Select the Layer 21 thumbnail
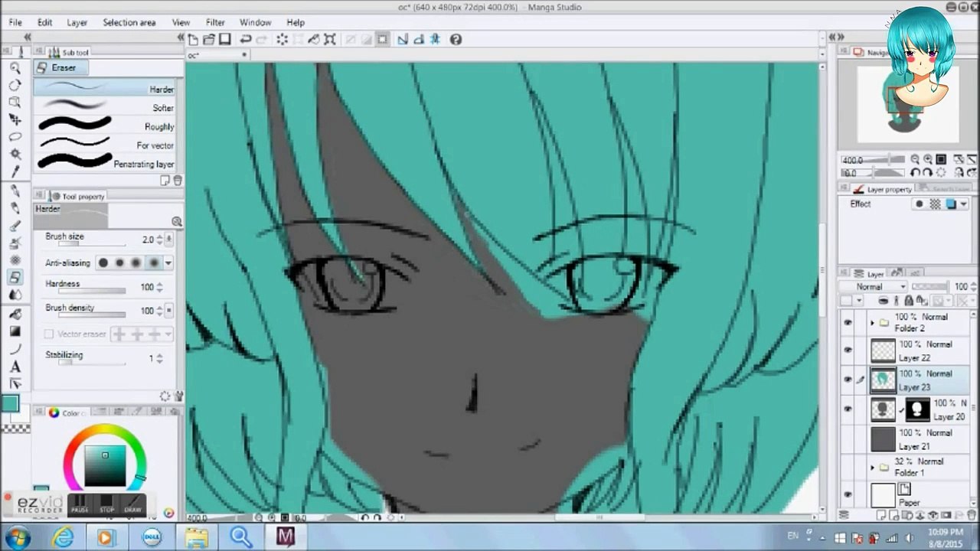Image resolution: width=980 pixels, height=551 pixels. pos(883,439)
